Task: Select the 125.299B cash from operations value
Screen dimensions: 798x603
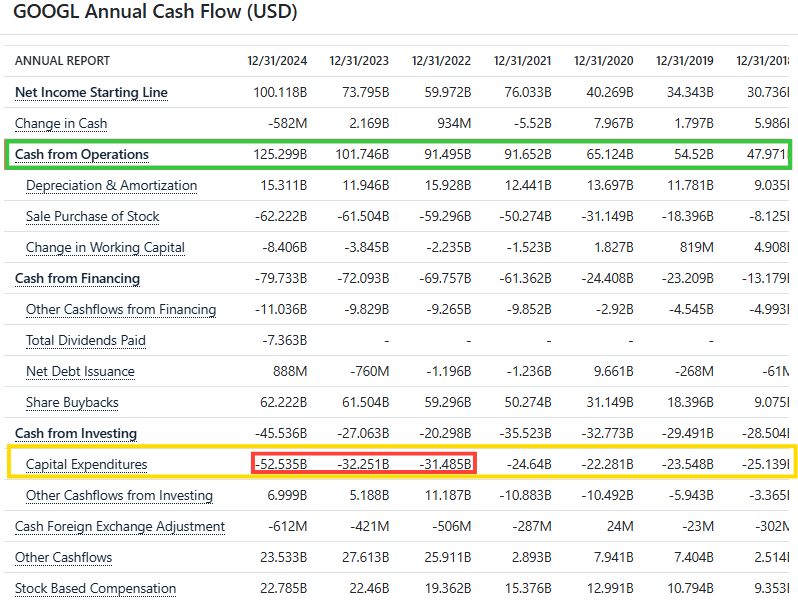Action: click(x=280, y=155)
